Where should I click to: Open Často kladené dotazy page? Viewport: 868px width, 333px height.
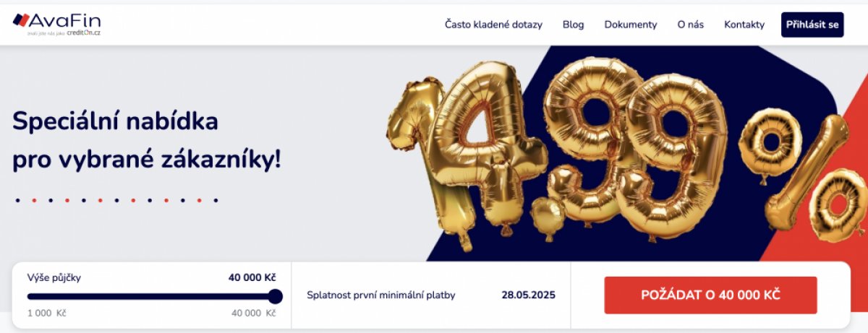point(493,25)
